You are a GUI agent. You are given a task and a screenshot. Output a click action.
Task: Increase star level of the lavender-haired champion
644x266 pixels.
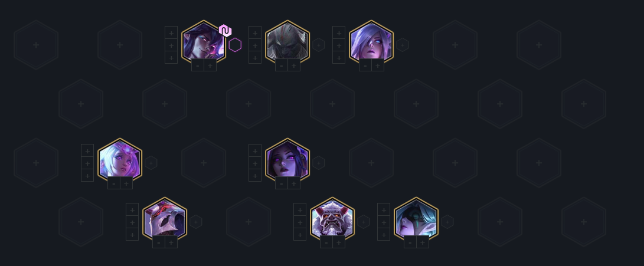(377, 65)
